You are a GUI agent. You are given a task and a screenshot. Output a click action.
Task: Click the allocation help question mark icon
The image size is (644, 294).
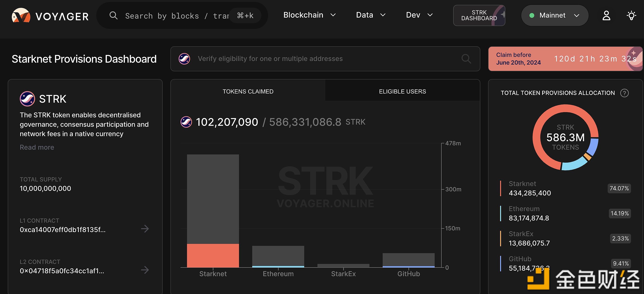624,93
